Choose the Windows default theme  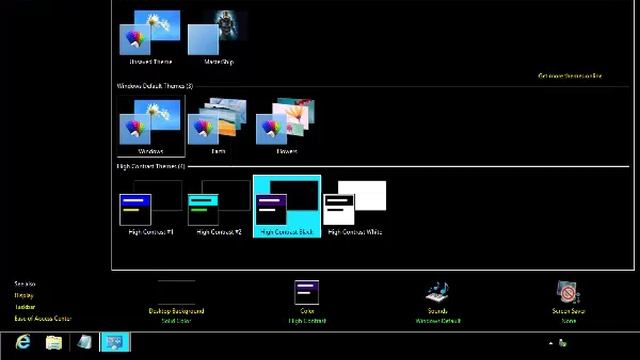point(151,126)
